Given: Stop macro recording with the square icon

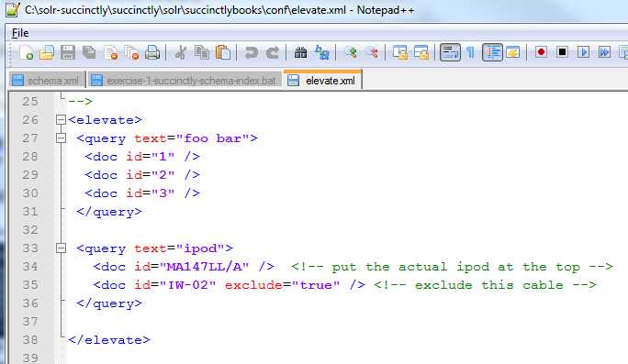Looking at the screenshot, I should [562, 52].
